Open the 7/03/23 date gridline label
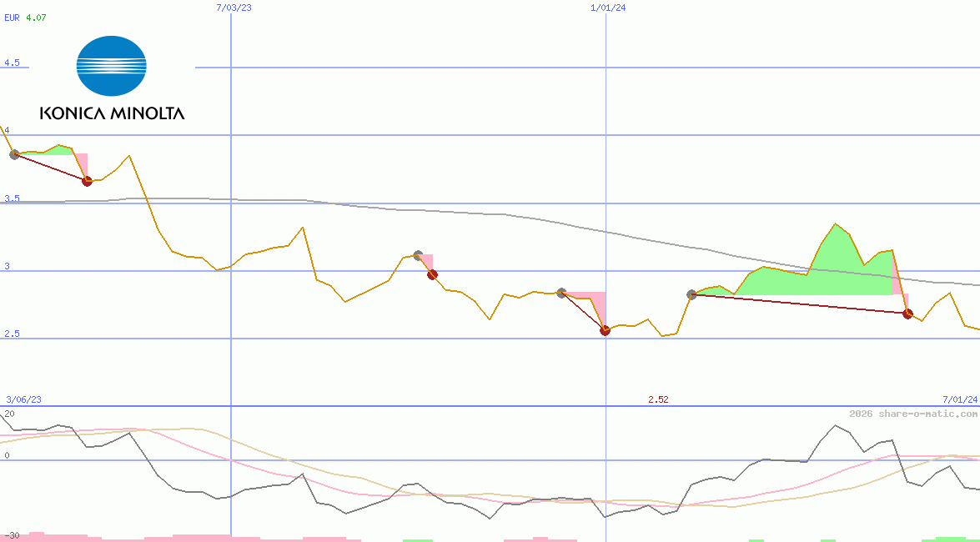This screenshot has width=980, height=542. click(234, 8)
